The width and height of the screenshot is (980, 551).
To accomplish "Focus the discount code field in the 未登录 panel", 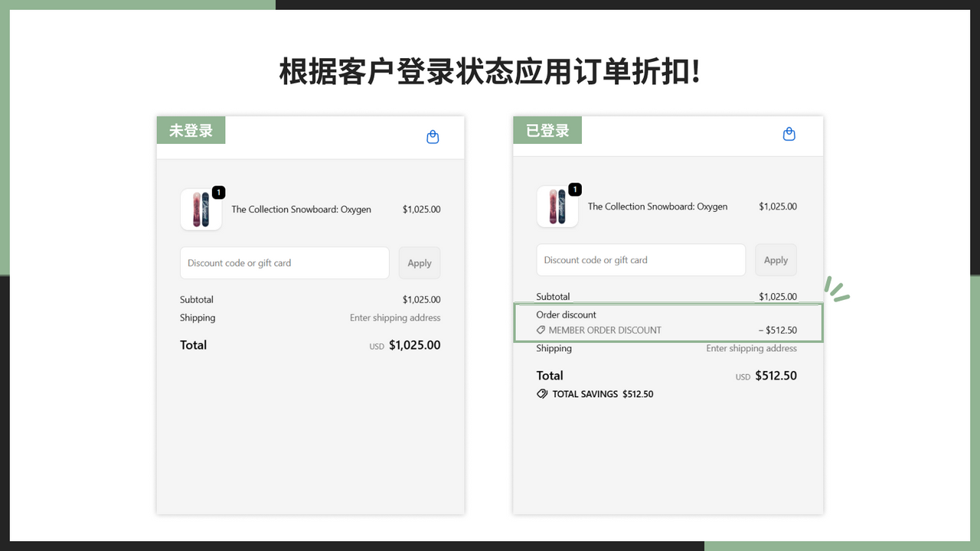I will (285, 263).
